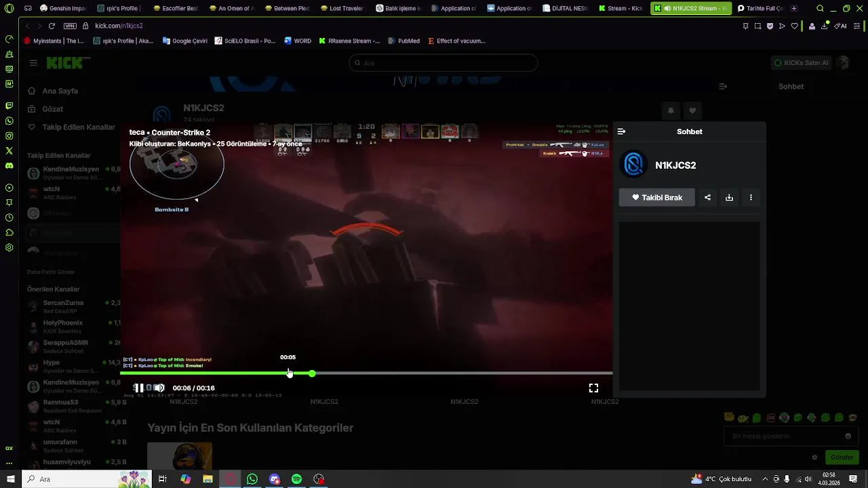Screen dimensions: 868x488
Task: Open SercanZurna recommended channel
Action: pyautogui.click(x=73, y=306)
